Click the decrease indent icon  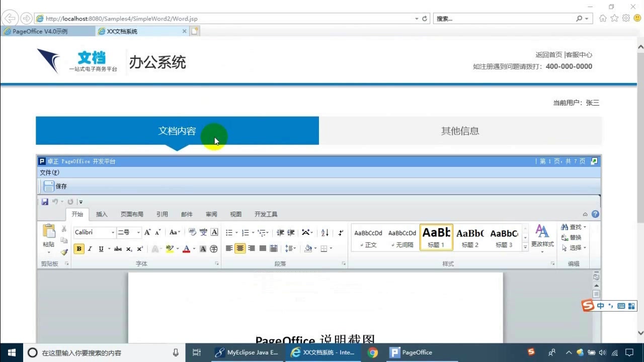[x=280, y=232]
